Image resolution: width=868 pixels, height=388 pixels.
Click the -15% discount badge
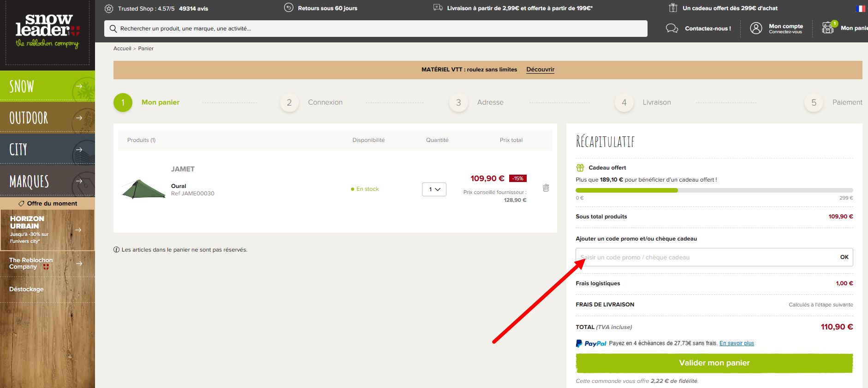(518, 178)
